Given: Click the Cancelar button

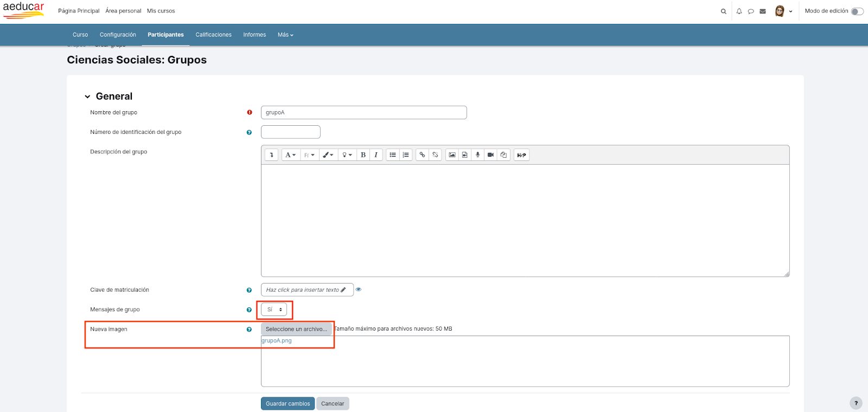Looking at the screenshot, I should [333, 404].
